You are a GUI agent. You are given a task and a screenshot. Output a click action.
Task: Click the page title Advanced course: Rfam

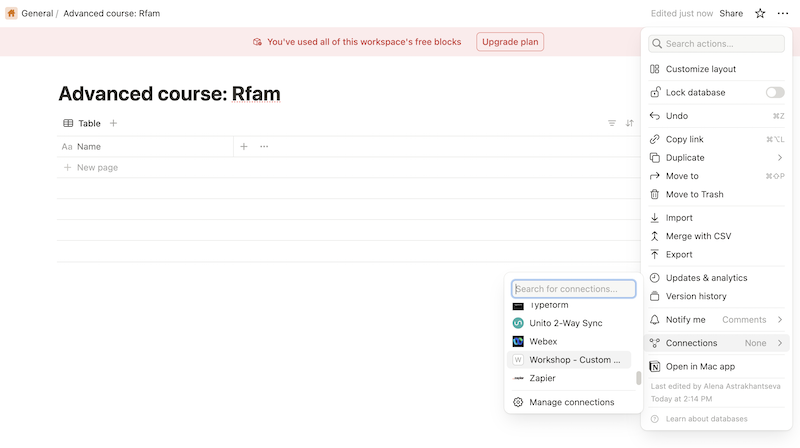(x=169, y=94)
